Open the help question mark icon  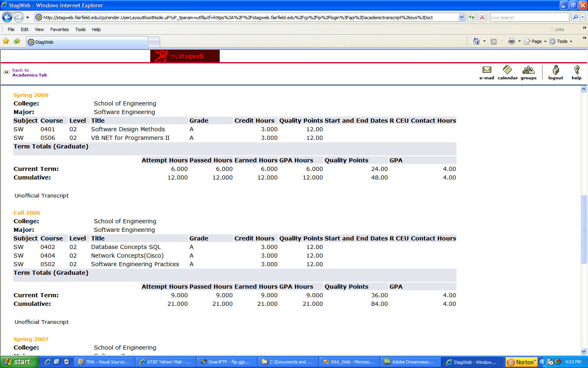tap(576, 70)
